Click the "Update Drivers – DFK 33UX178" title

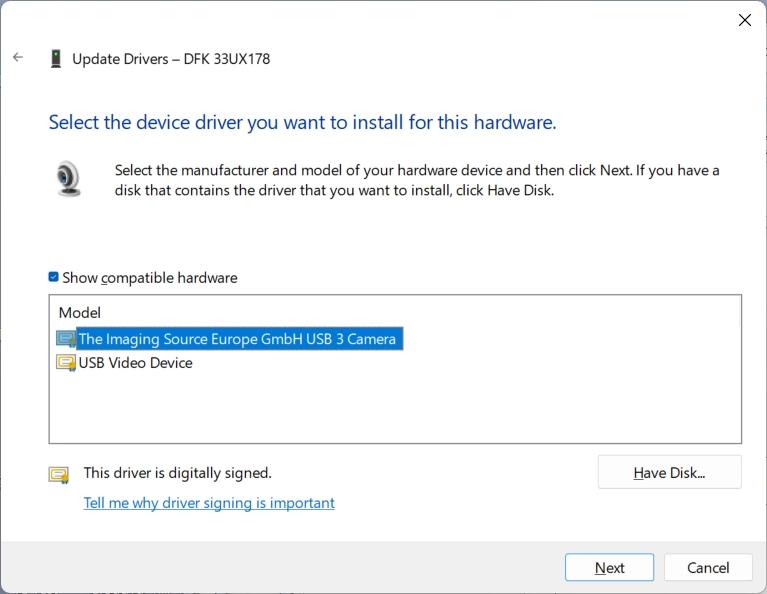point(171,59)
